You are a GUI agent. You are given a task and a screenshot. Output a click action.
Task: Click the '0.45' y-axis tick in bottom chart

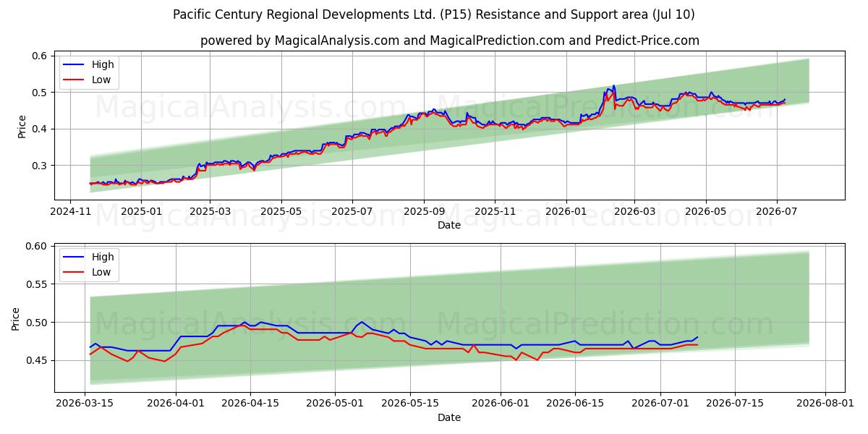pyautogui.click(x=38, y=360)
